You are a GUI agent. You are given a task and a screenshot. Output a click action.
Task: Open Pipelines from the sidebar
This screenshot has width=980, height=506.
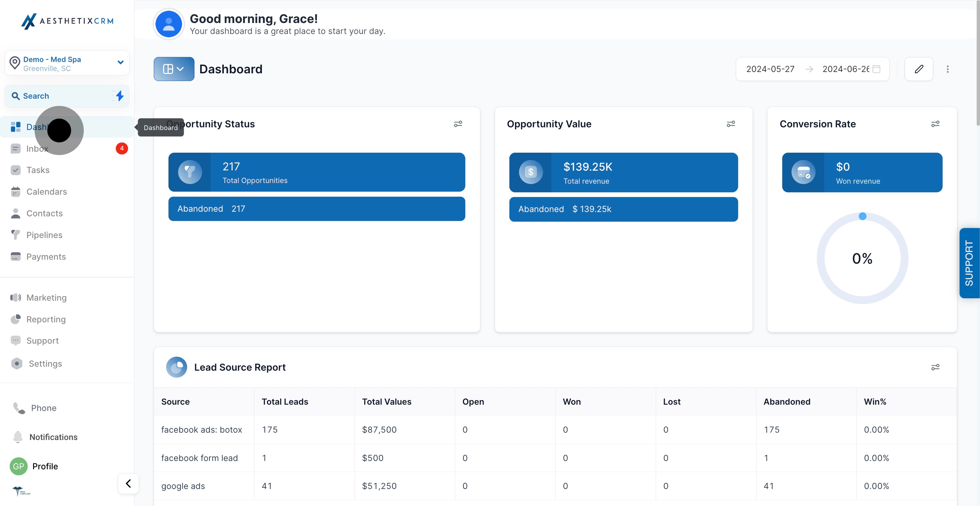(44, 235)
